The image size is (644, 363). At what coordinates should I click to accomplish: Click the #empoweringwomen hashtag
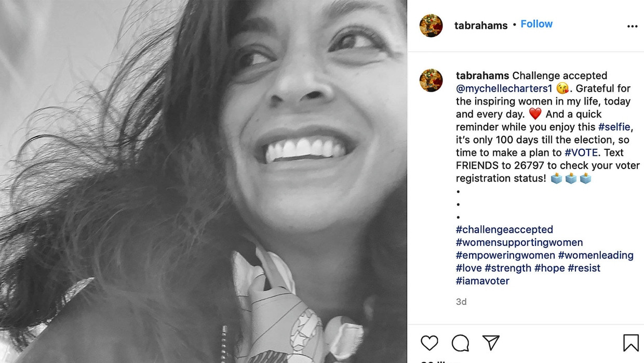click(x=505, y=255)
